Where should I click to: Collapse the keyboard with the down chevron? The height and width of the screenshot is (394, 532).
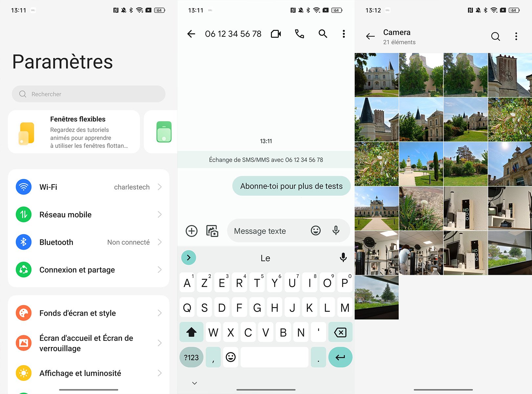click(194, 383)
